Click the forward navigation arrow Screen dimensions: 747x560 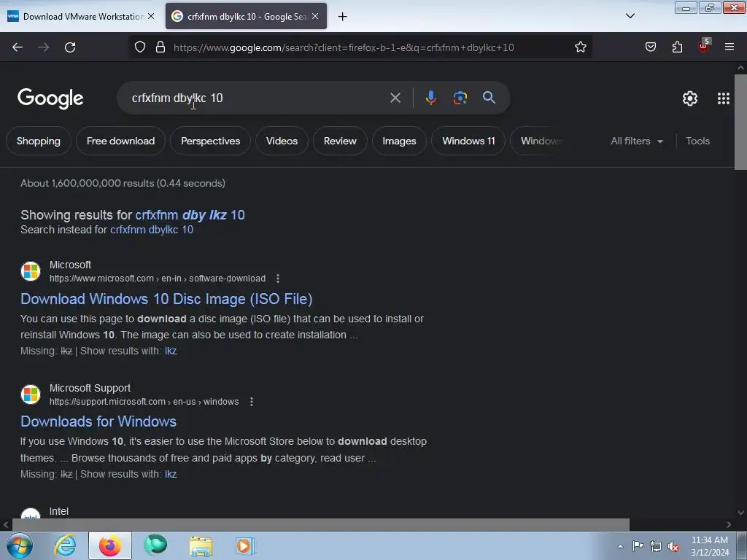[44, 47]
